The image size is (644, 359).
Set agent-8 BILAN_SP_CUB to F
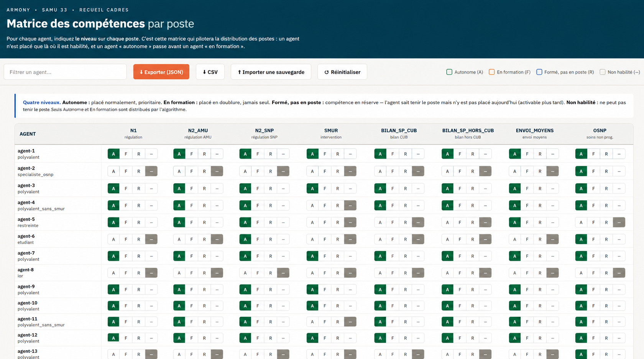tap(393, 273)
